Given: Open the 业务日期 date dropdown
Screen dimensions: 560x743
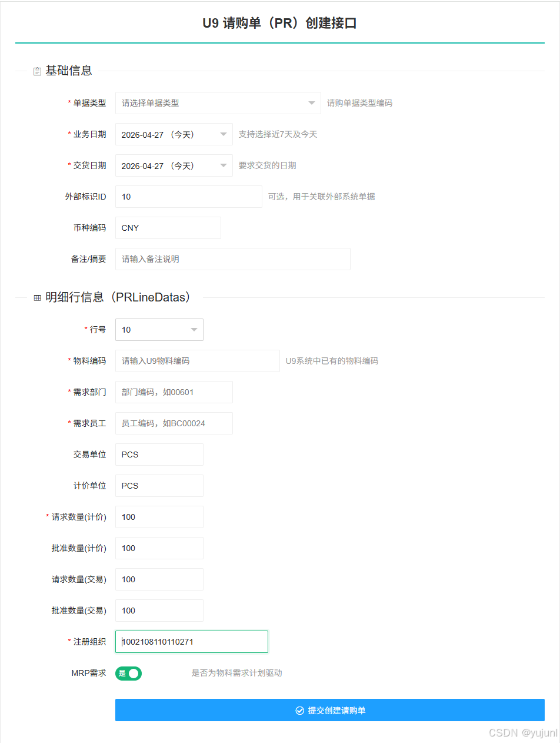Looking at the screenshot, I should 174,134.
